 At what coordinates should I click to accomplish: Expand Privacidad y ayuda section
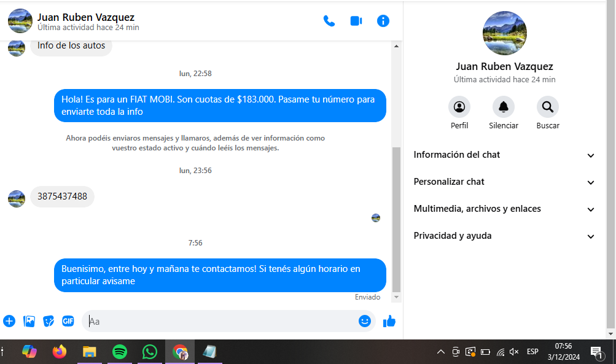(504, 236)
